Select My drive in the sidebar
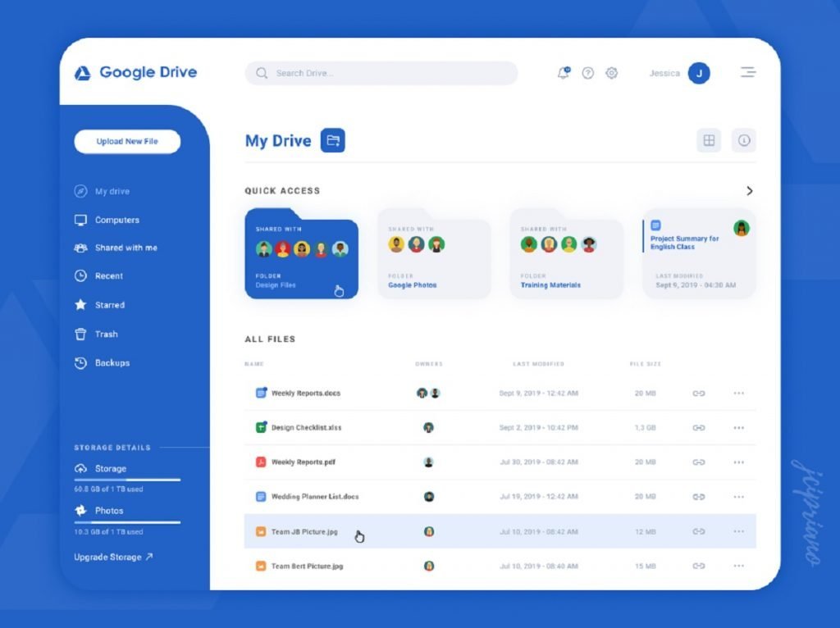840x628 pixels. 102,191
